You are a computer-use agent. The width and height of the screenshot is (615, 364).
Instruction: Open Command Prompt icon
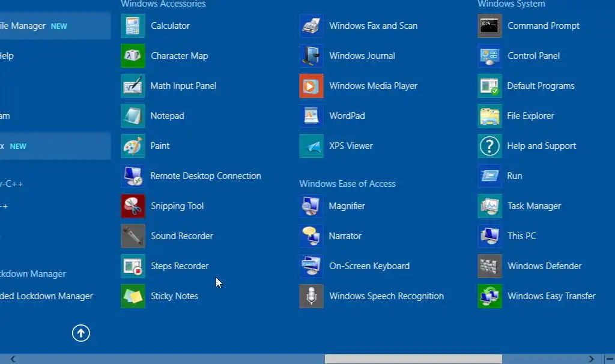(x=490, y=26)
